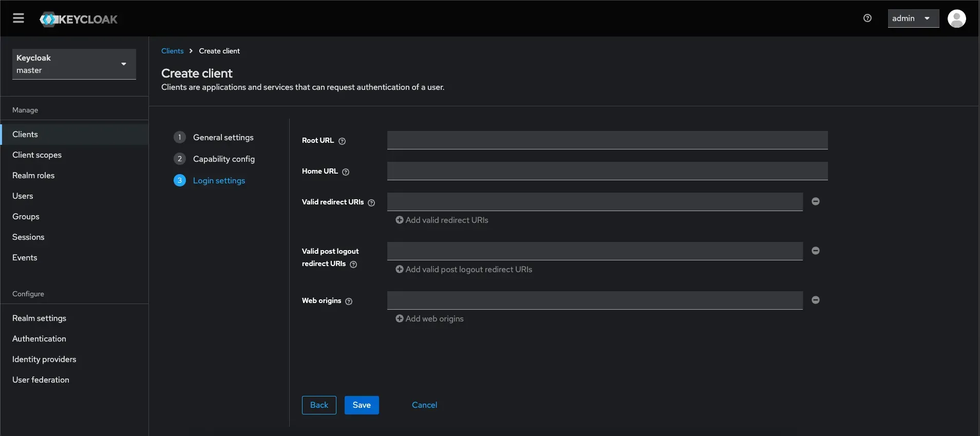The width and height of the screenshot is (980, 436).
Task: Click Add valid redirect URIs
Action: pos(442,220)
